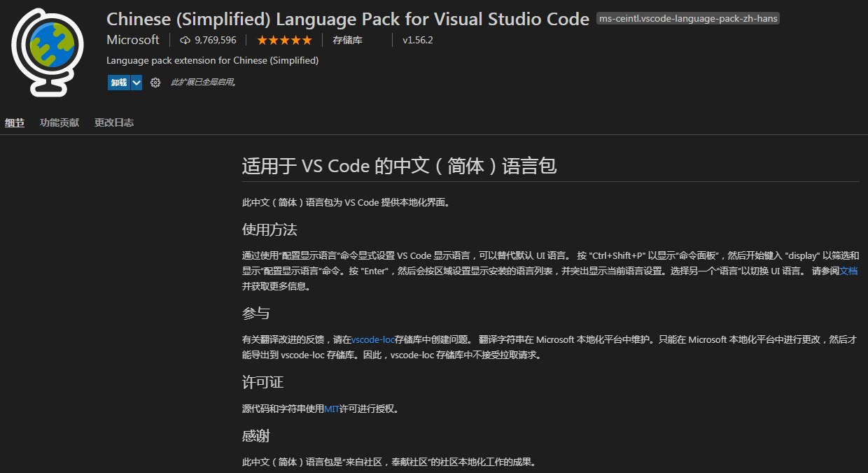Click the extension identifier ms-ceintl.vscode-language-pack-zh-hans
Viewport: 868px width, 473px height.
[x=688, y=19]
